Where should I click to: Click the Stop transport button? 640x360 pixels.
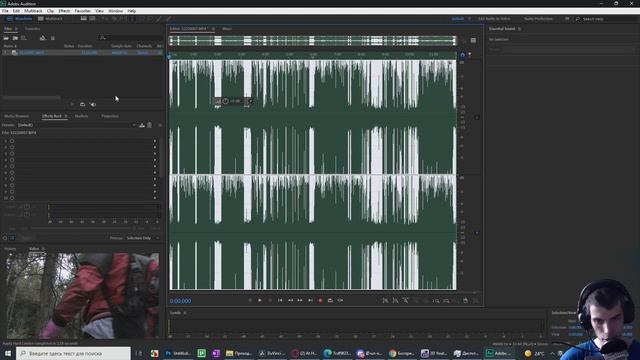[250, 300]
